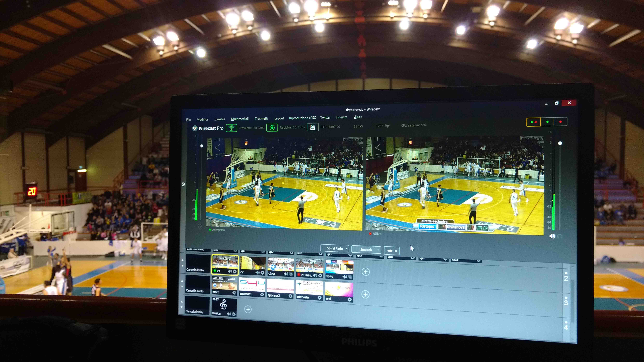Mute audio on c1-gr shot
Image resolution: width=644 pixels, height=362 pixels.
coord(286,274)
